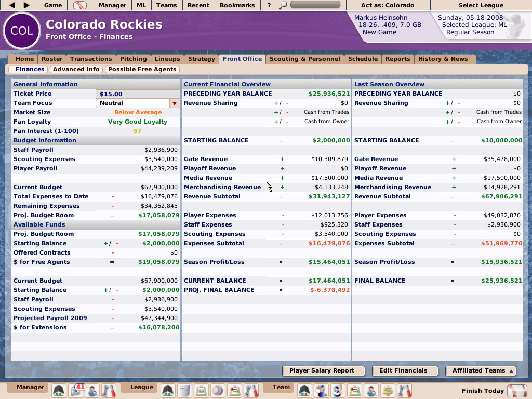Select the Possible Free Agents sub-tab

(142, 69)
